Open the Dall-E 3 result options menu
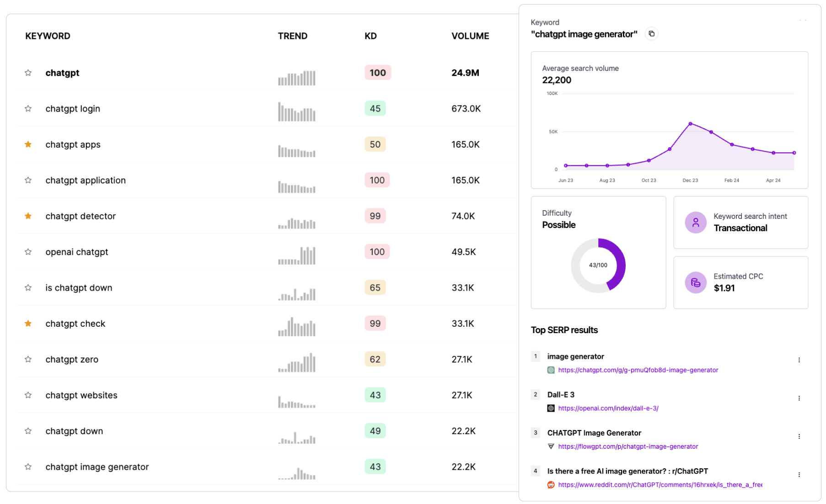826x504 pixels. point(799,398)
